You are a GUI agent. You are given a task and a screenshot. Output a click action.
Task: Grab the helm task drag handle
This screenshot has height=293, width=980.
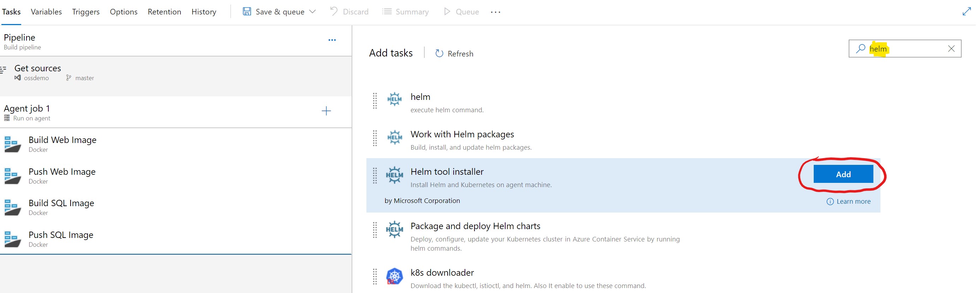tap(375, 101)
